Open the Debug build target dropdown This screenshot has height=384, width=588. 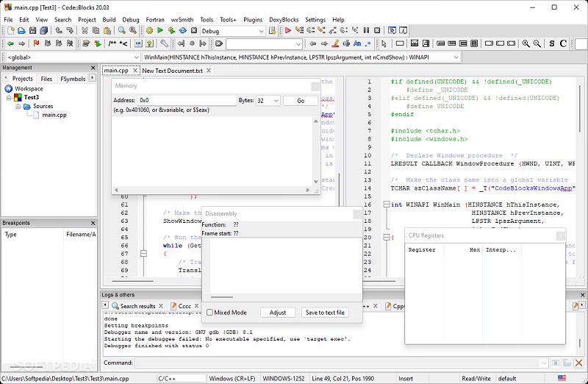point(261,31)
